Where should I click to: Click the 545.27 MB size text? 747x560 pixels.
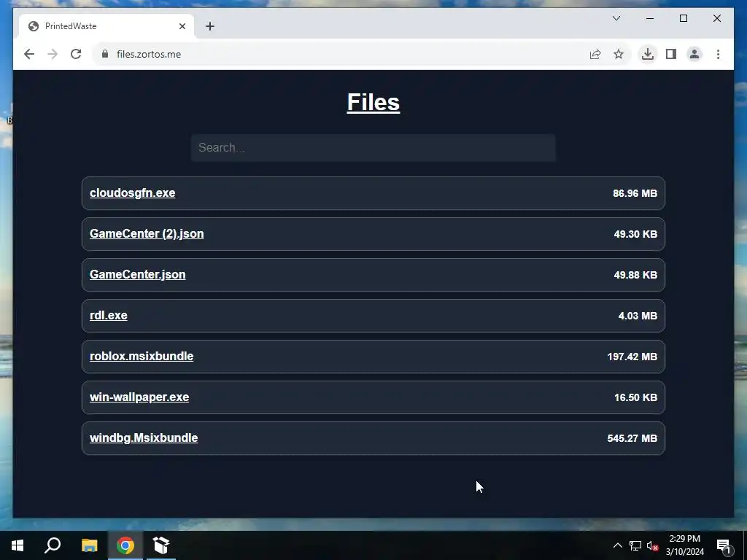click(x=632, y=438)
